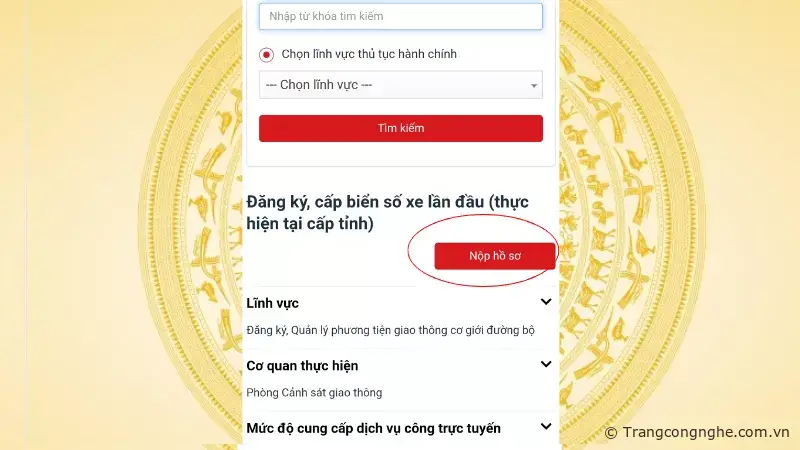Click 'Mức độ cung cấp dịch vụ công trực tuyến' heading

click(373, 429)
